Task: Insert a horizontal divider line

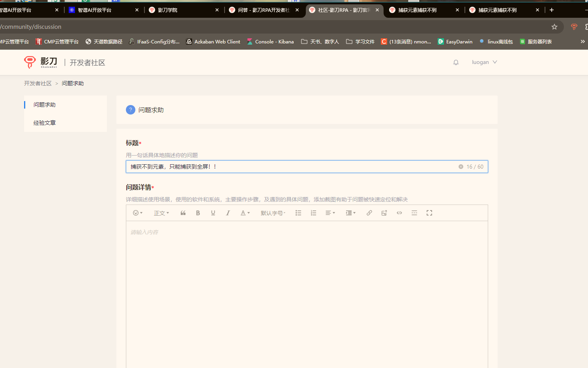Action: tap(414, 213)
